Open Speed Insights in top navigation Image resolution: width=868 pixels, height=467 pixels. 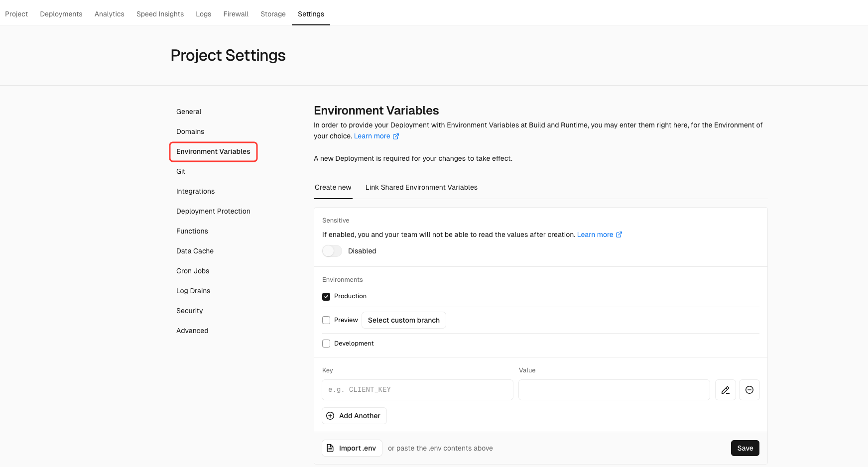pyautogui.click(x=160, y=14)
